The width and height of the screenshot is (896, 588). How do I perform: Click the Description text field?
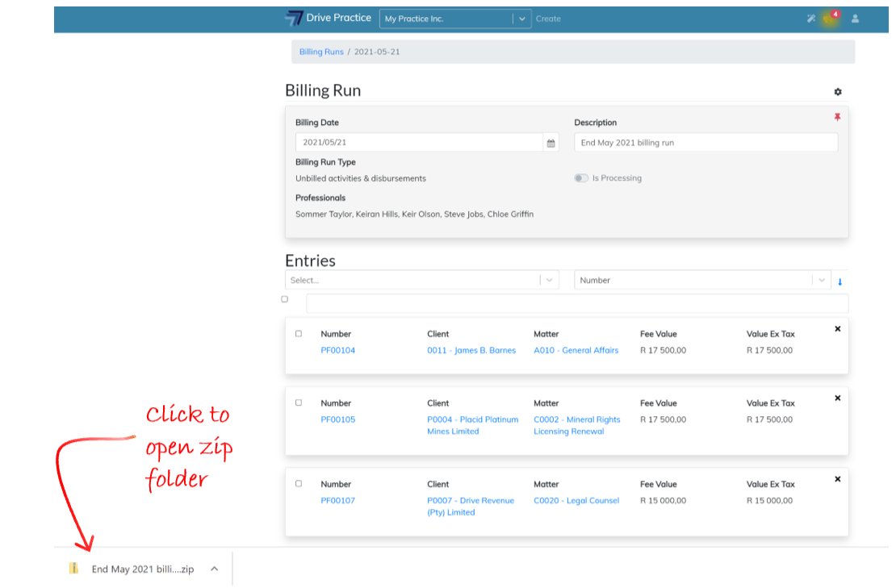pyautogui.click(x=705, y=143)
